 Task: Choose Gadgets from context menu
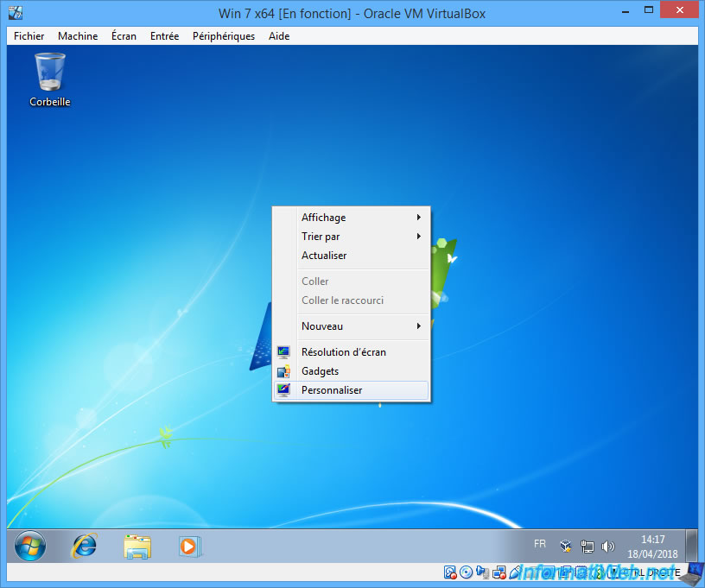tap(351, 371)
